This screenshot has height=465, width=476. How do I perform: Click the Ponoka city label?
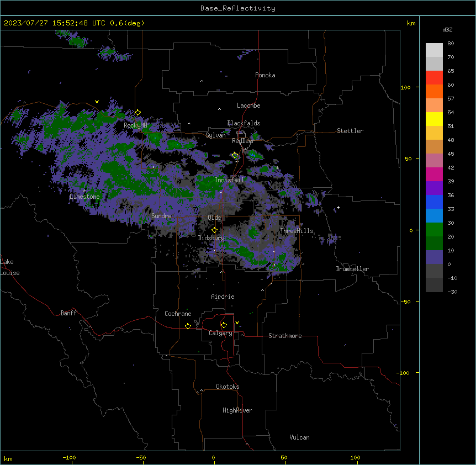click(265, 75)
